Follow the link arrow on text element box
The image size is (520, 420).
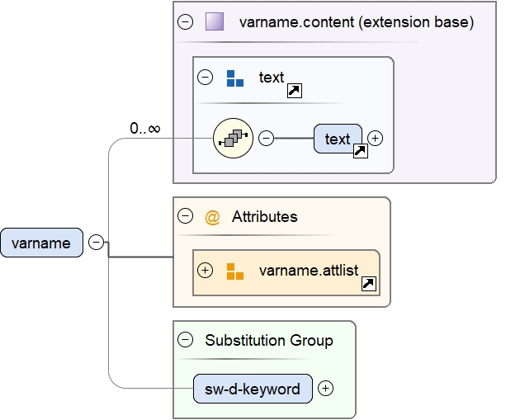361,150
